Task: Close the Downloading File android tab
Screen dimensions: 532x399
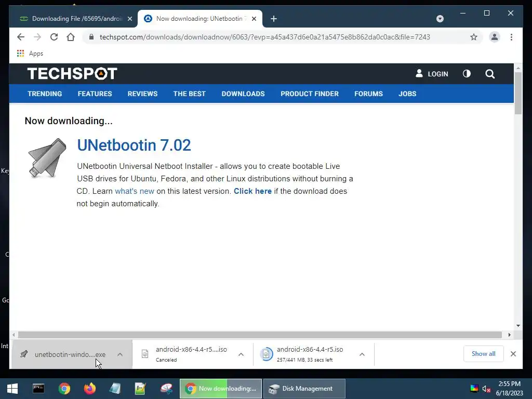Action: (x=129, y=19)
